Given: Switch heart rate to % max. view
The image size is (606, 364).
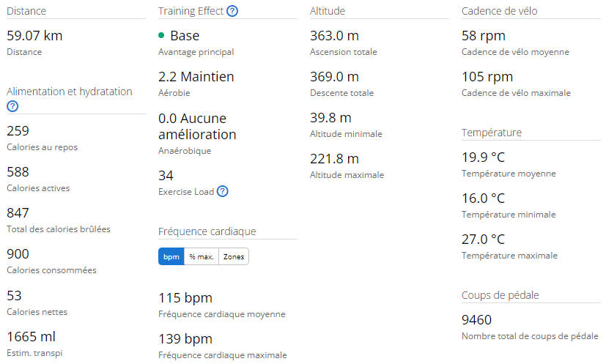Looking at the screenshot, I should [202, 256].
